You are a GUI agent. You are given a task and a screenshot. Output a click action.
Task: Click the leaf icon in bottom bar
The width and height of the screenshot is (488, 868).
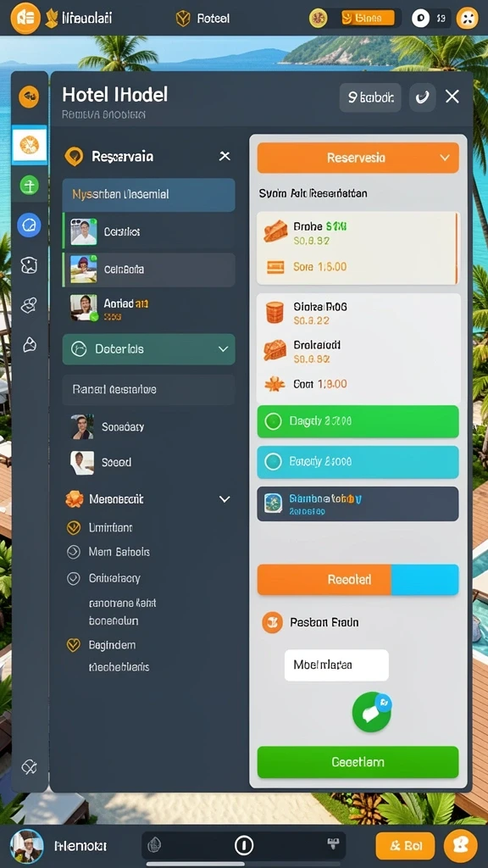click(156, 845)
